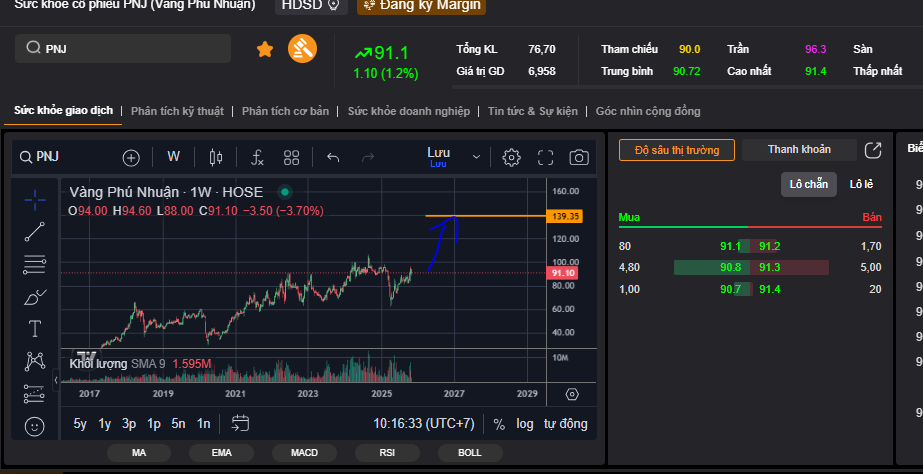Open candlestick chart style menu
The image size is (923, 474).
click(215, 157)
